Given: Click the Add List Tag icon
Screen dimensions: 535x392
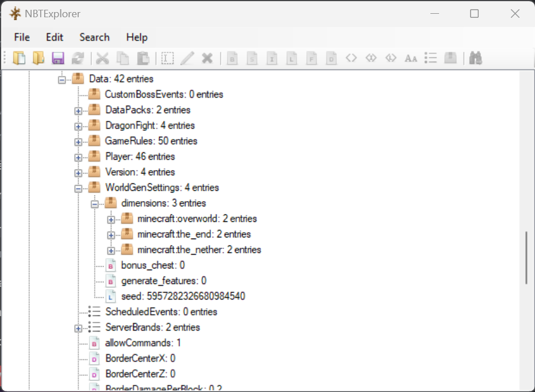Looking at the screenshot, I should (430, 58).
